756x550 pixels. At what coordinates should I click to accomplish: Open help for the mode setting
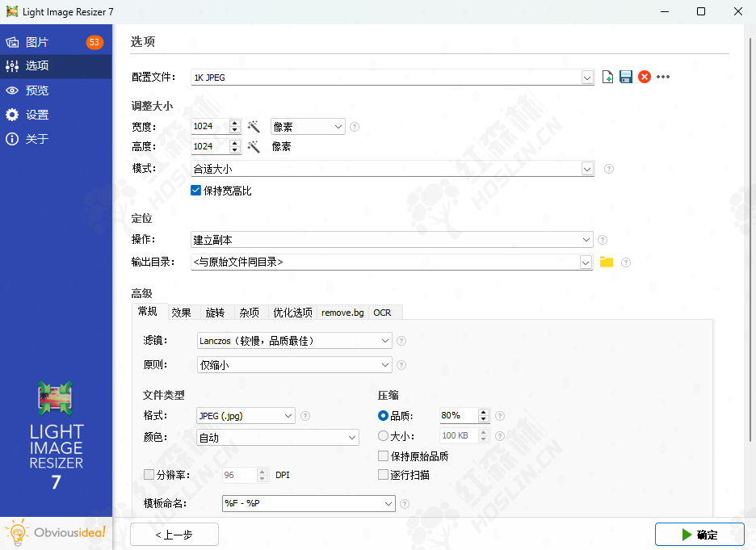click(x=609, y=169)
